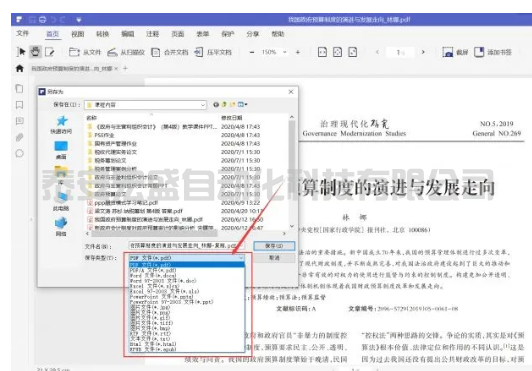Choose Word 文件(*.docx) from type list
This screenshot has width=532, height=371.
pos(153,276)
